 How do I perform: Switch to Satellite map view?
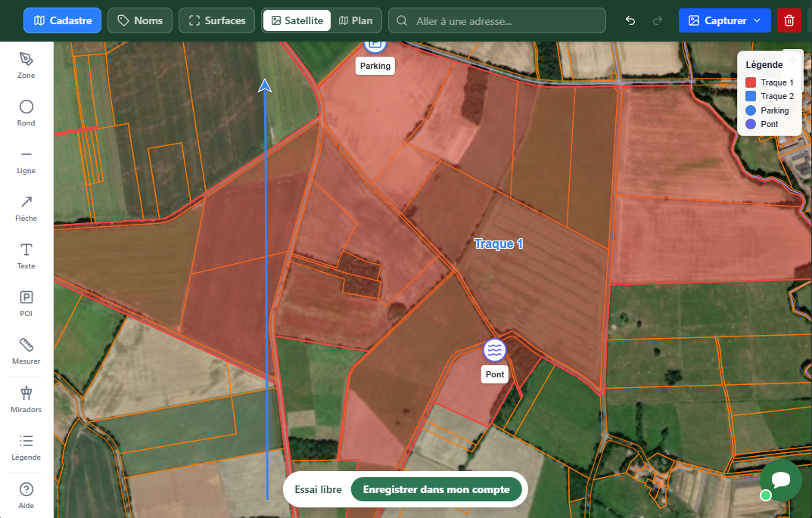pos(297,20)
